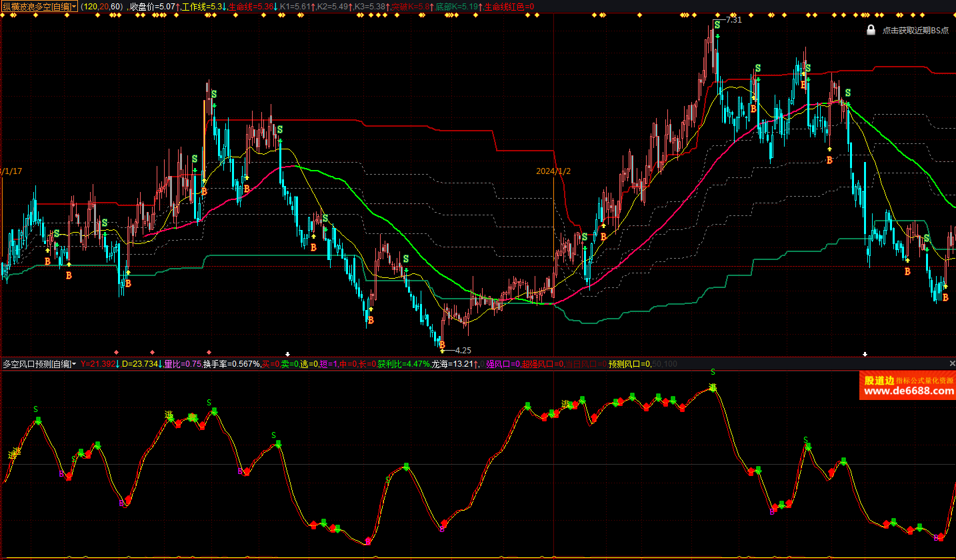
Task: Click the leftmost pink diamond marker
Action: coord(116,351)
